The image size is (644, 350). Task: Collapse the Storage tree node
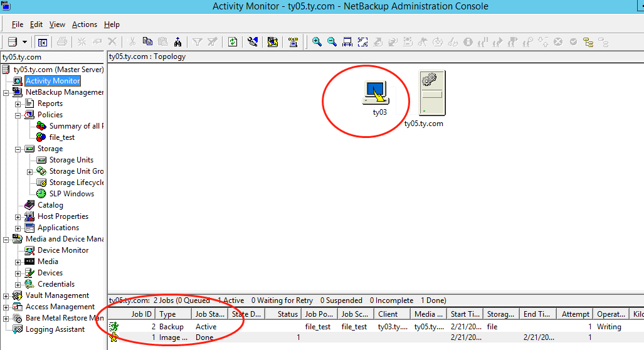pos(18,149)
